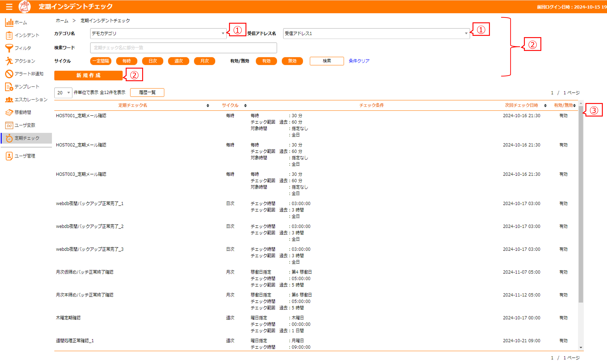
Task: Click the alert non-notification prohibited icon
Action: pyautogui.click(x=9, y=74)
